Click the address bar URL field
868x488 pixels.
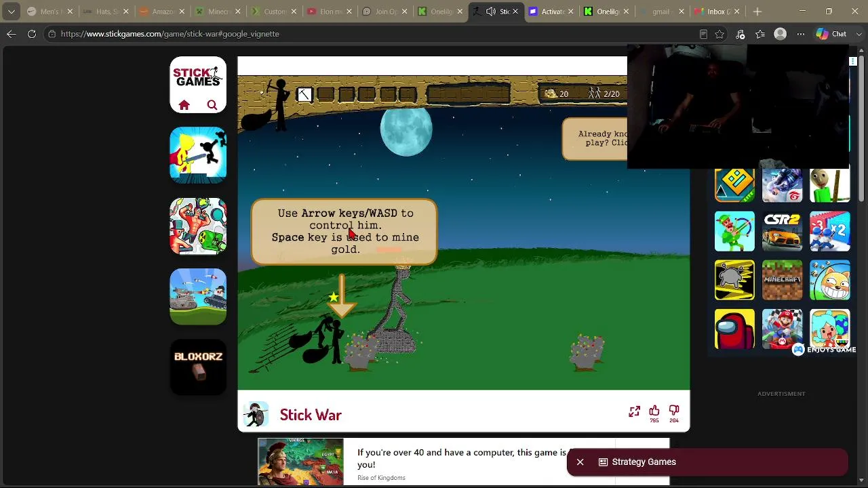(373, 34)
